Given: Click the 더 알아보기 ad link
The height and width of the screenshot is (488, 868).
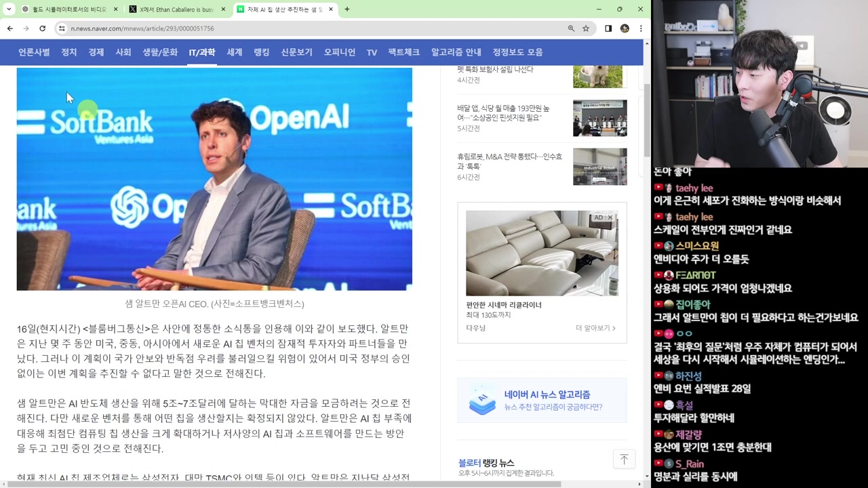Looking at the screenshot, I should pos(595,328).
